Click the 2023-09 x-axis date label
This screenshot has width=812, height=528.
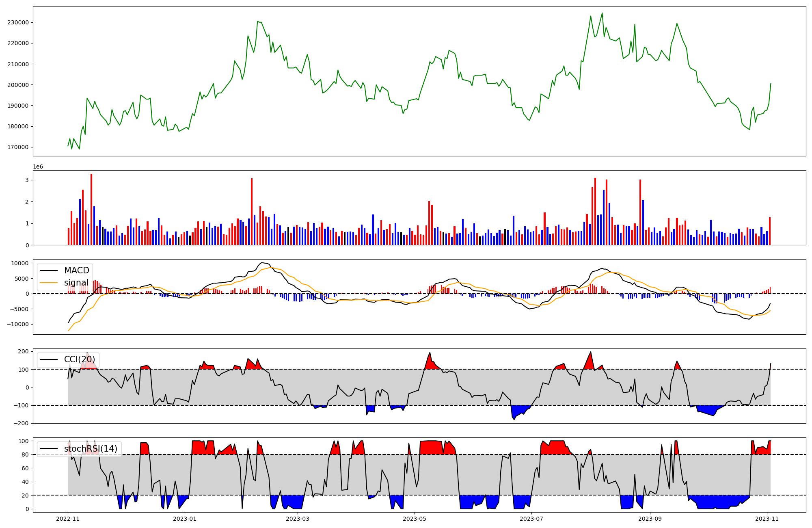tap(650, 518)
